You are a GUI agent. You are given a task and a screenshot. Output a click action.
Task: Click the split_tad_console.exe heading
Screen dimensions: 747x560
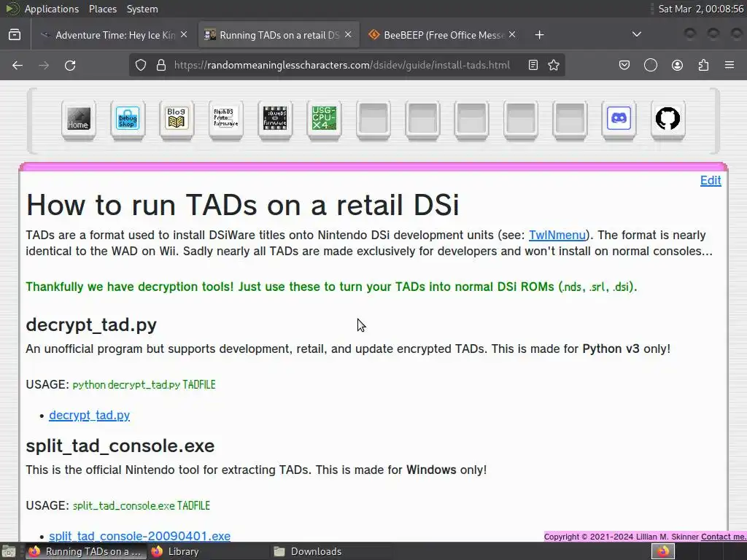coord(120,446)
